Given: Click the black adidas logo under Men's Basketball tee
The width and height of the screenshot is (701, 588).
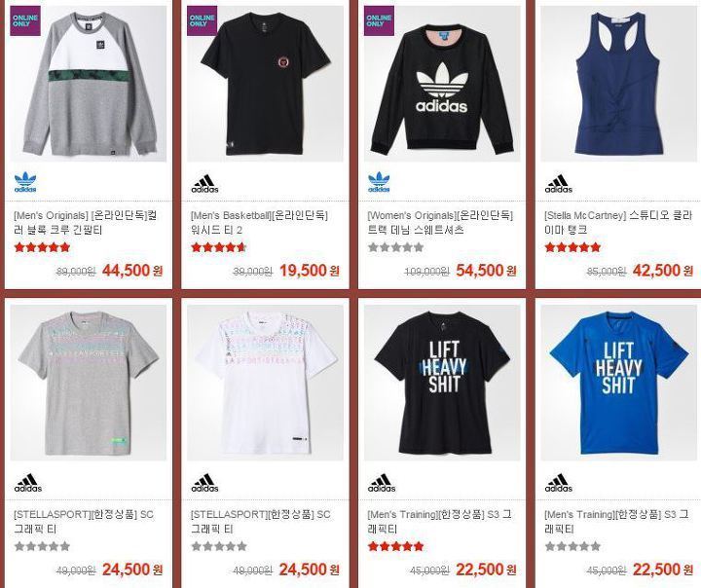Looking at the screenshot, I should point(204,184).
